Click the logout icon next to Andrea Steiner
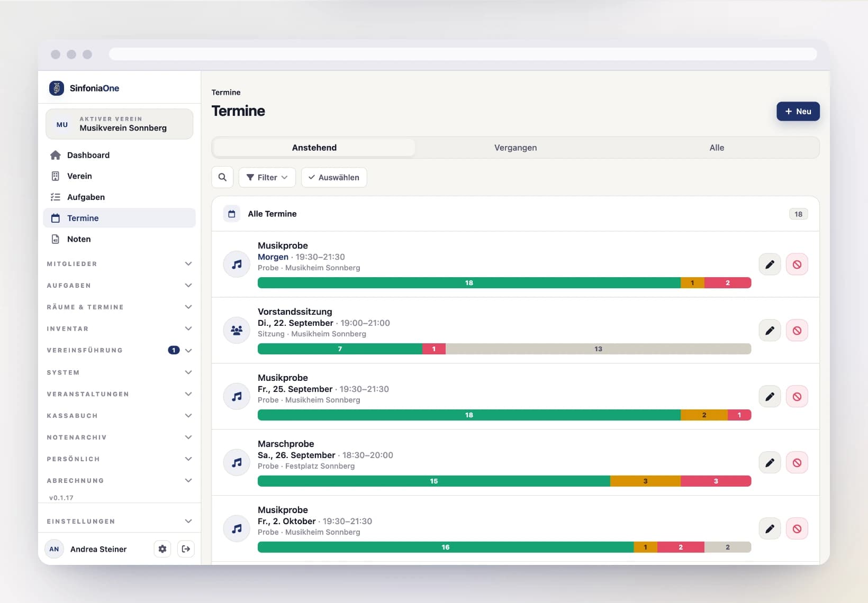 point(186,549)
